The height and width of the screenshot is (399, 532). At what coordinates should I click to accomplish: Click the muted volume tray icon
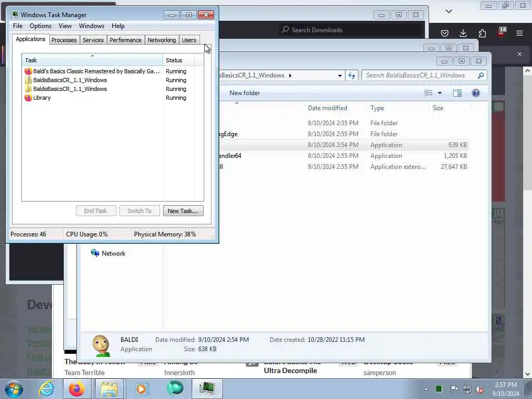(480, 389)
